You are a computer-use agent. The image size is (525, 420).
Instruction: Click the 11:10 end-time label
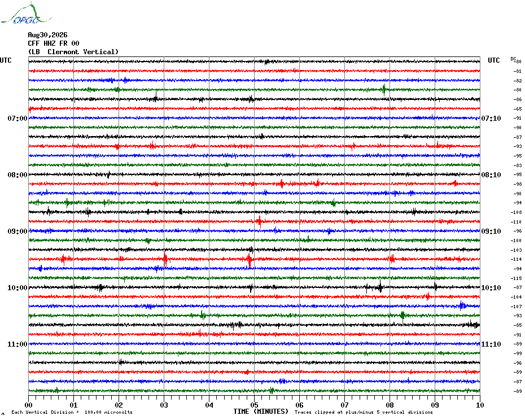[491, 344]
